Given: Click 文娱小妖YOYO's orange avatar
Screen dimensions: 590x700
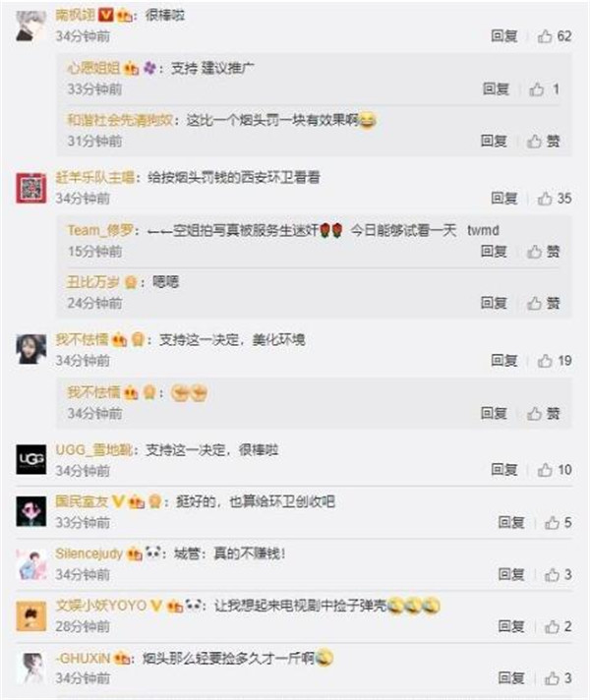Looking at the screenshot, I should (31, 616).
